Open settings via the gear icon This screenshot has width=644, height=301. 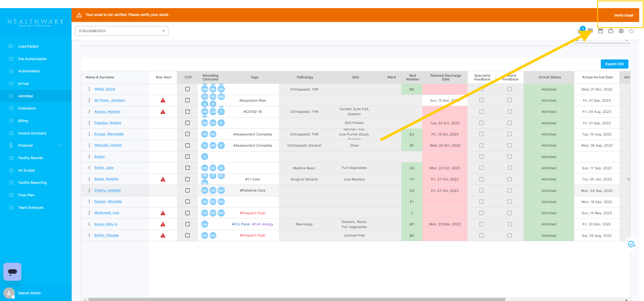pyautogui.click(x=621, y=31)
